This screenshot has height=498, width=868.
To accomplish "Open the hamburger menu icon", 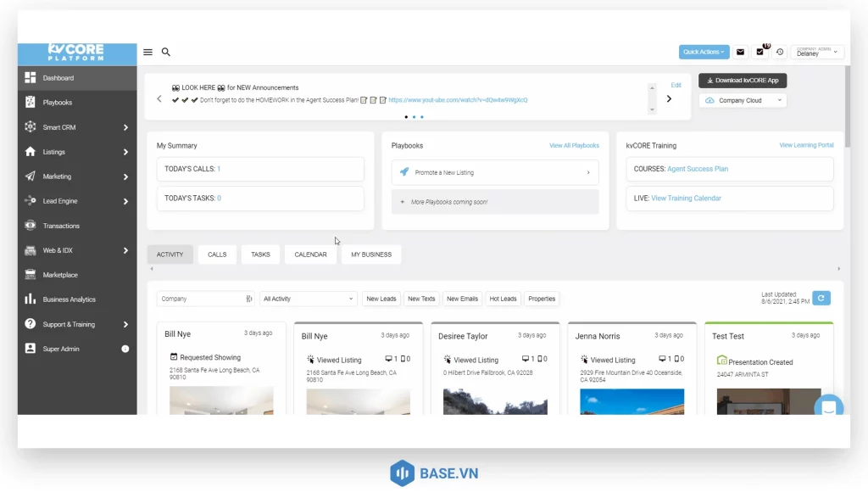I will tap(147, 52).
